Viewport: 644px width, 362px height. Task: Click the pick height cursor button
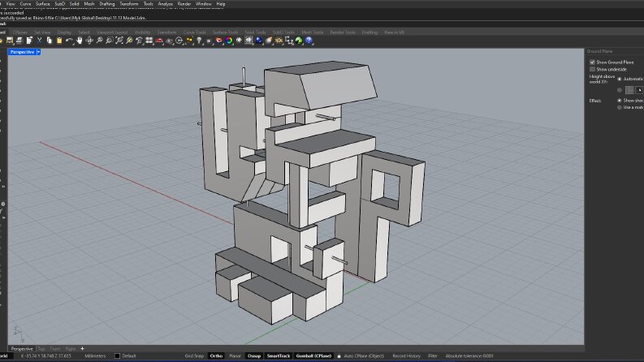pyautogui.click(x=639, y=90)
